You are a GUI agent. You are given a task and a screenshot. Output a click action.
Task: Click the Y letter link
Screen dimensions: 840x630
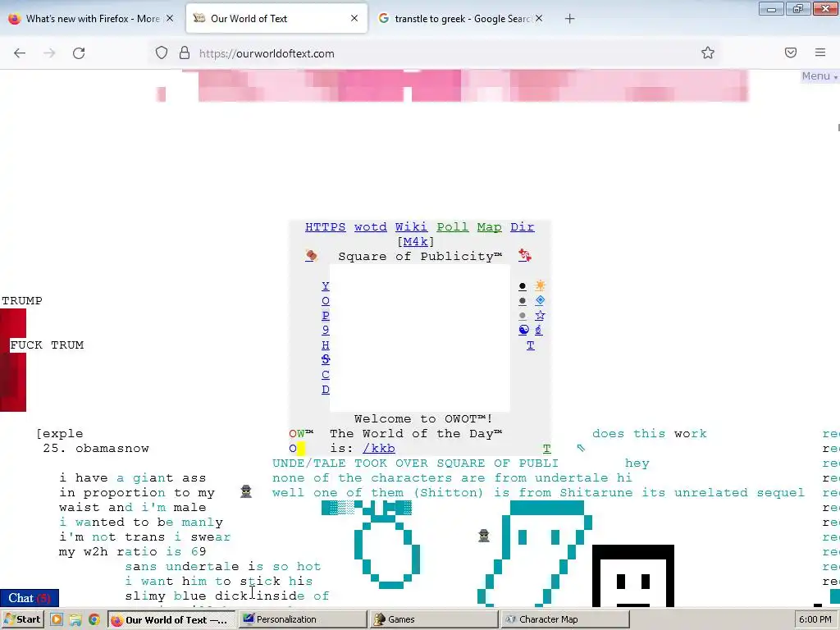325,286
